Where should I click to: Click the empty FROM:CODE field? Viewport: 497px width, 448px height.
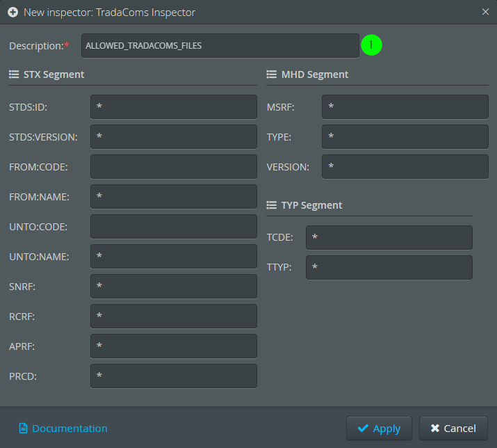[173, 167]
